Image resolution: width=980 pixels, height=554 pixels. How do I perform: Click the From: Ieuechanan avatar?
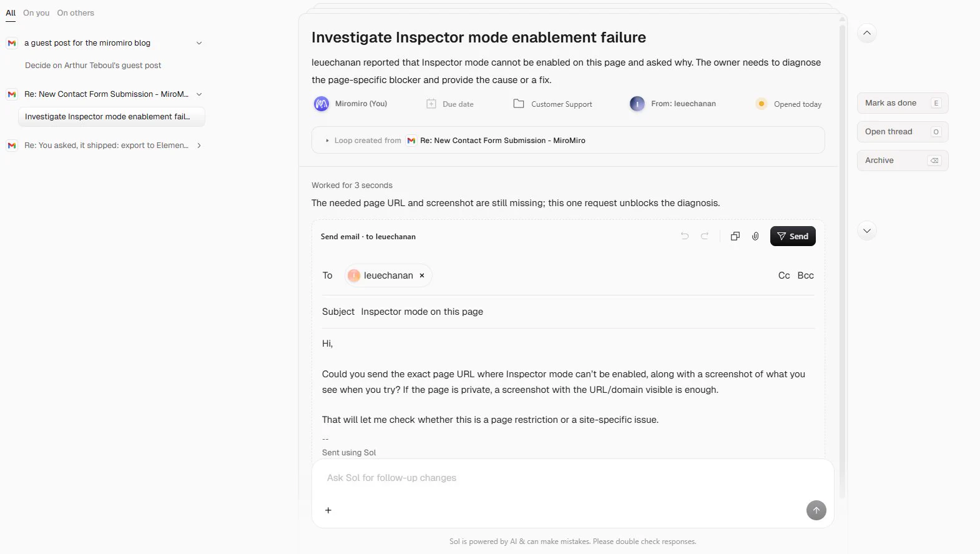point(637,104)
